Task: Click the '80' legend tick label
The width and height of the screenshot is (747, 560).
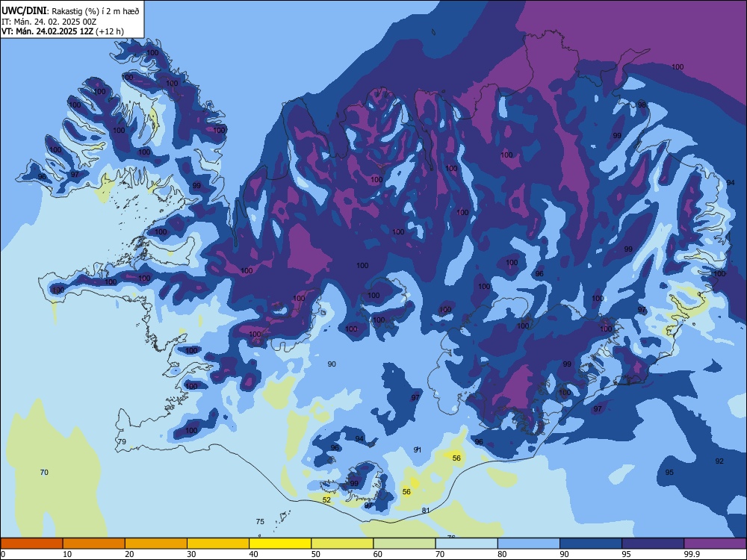Action: pos(502,554)
